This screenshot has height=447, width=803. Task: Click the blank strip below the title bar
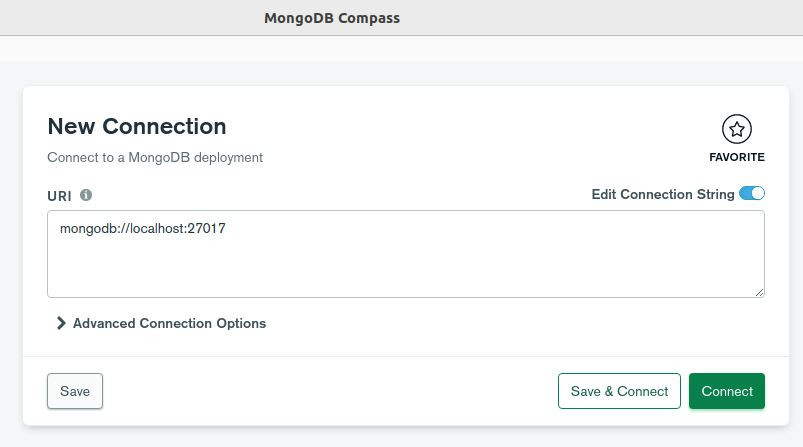(x=400, y=48)
